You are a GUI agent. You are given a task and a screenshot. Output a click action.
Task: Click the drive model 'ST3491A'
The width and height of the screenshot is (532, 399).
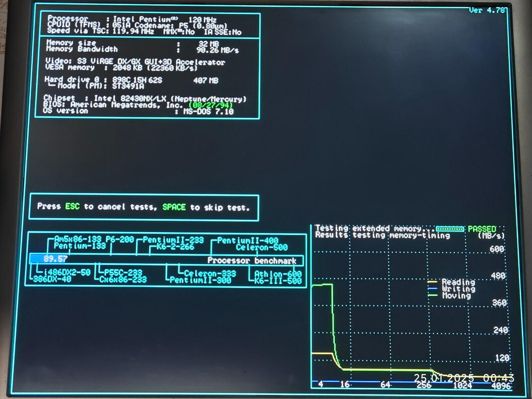pyautogui.click(x=128, y=86)
